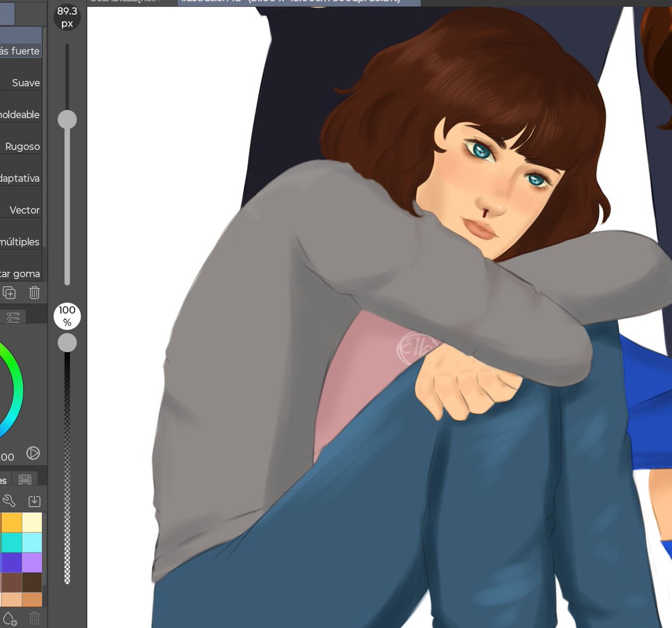Click the brush size slider handle

67,119
